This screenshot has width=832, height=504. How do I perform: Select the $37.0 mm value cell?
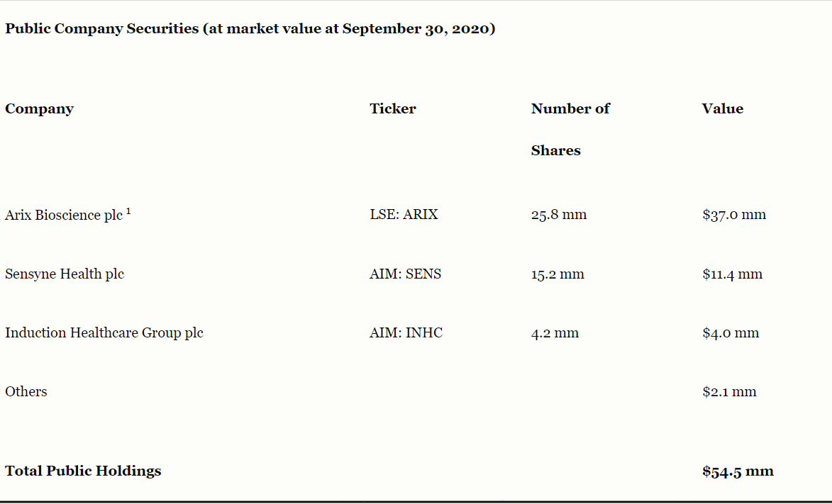click(734, 214)
